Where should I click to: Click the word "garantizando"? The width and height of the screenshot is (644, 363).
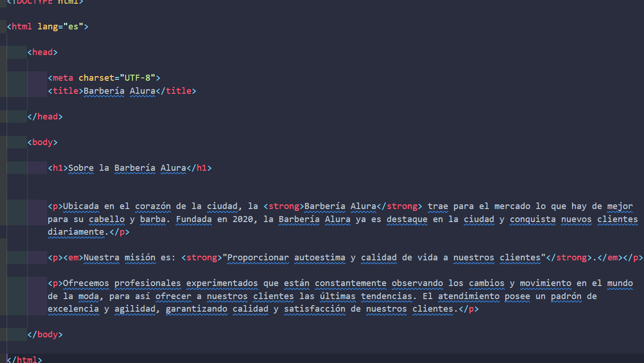[197, 309]
